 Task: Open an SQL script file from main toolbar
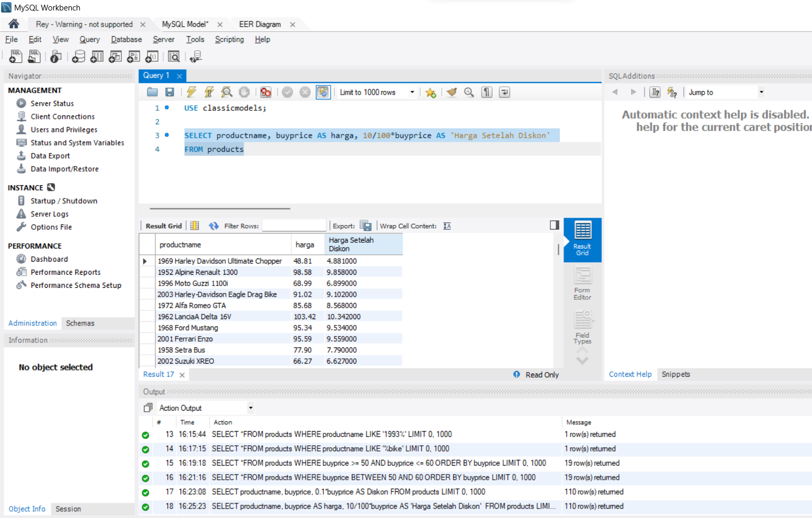coord(35,57)
